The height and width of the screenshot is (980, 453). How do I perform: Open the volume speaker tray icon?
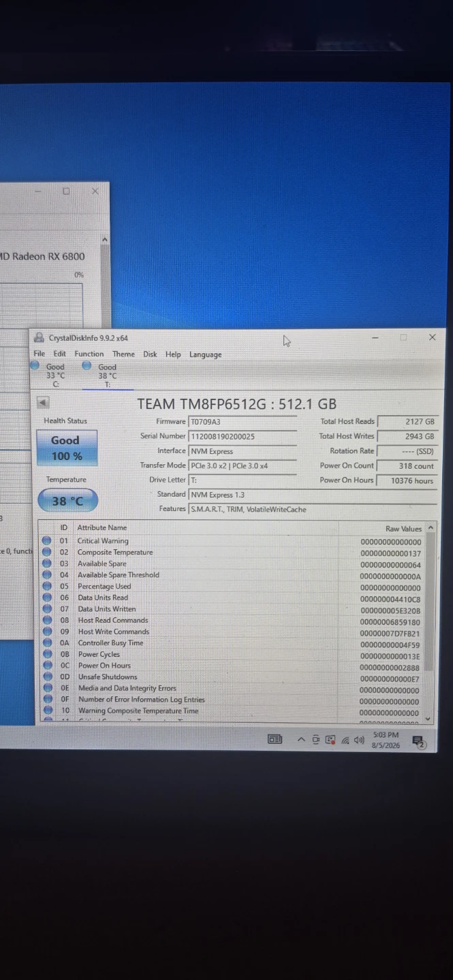(x=359, y=740)
